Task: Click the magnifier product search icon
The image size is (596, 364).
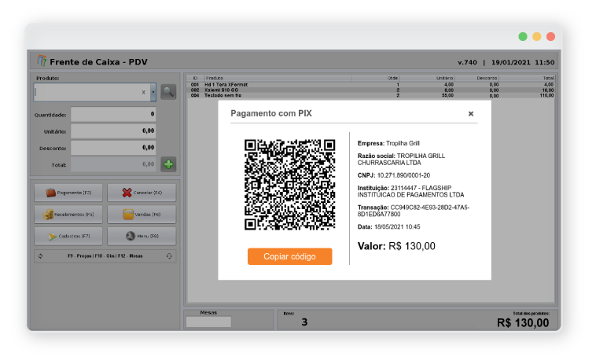Action: pos(168,91)
